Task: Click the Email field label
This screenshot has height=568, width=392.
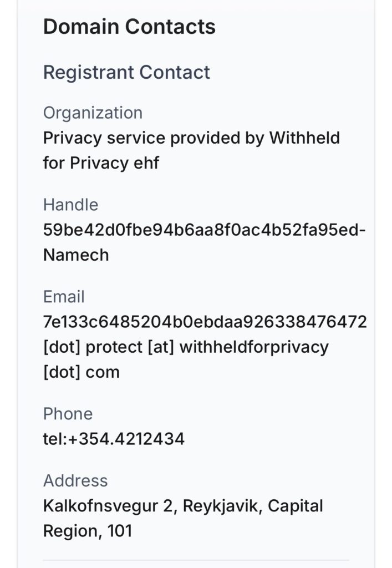Action: click(x=64, y=297)
